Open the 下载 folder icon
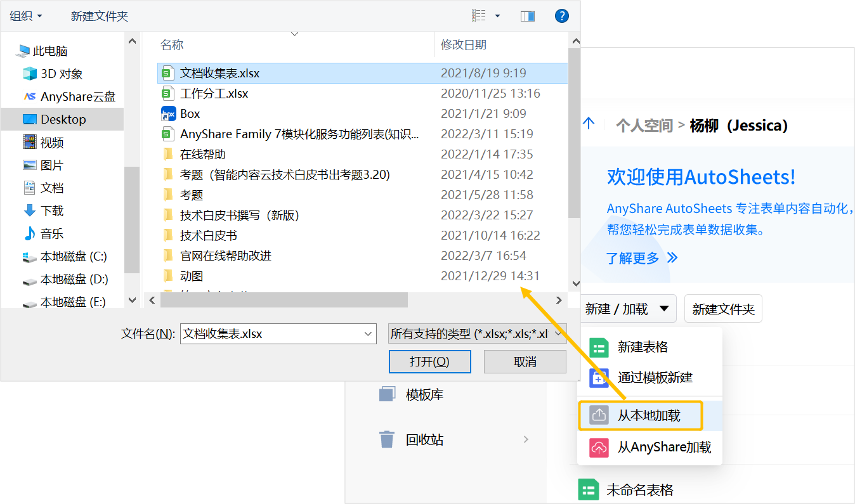Screen dimensions: 855x504 point(30,210)
